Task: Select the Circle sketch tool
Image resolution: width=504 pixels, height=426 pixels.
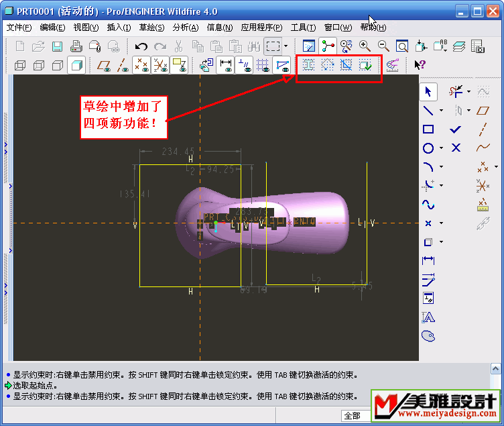Action: 428,148
